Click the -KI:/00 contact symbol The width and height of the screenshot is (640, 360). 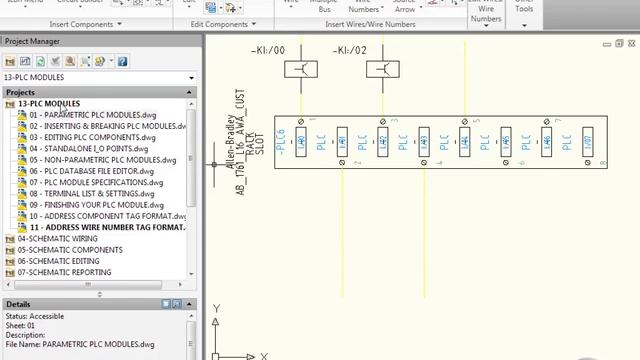[x=301, y=69]
